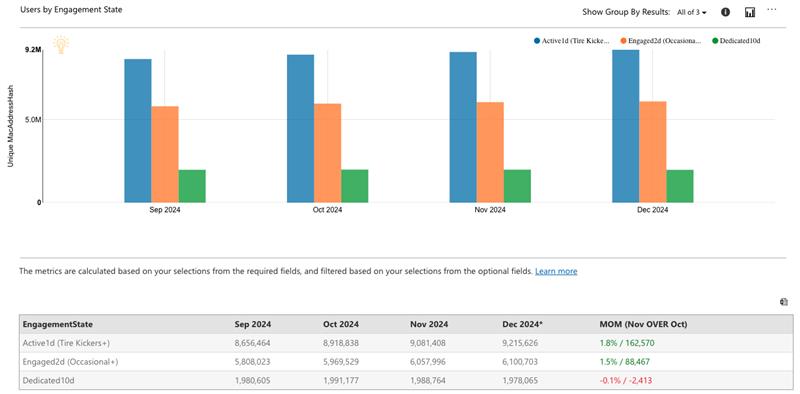The image size is (800, 394).
Task: Click the EngagementState column header
Action: [x=58, y=324]
